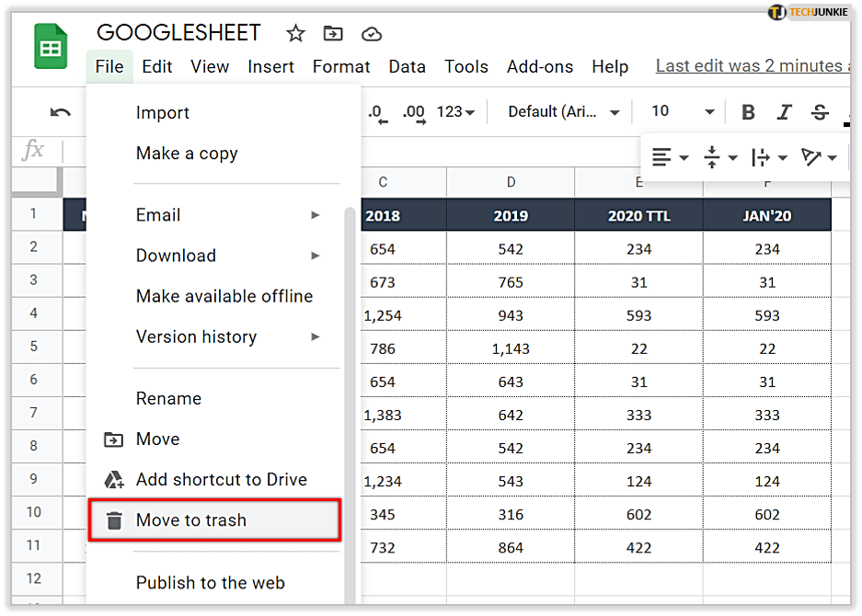
Task: Click the increase decimal places button
Action: (414, 112)
